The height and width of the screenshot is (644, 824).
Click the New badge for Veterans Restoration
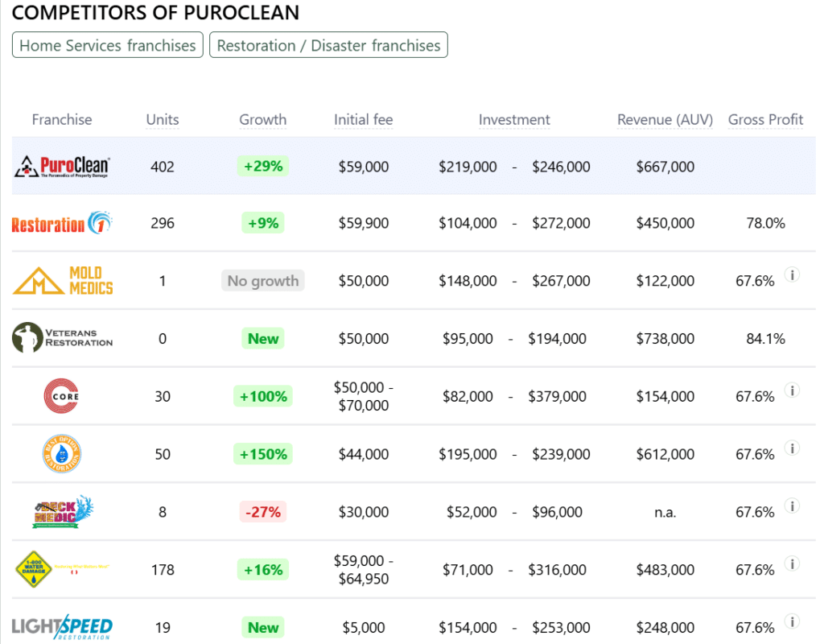[263, 339]
